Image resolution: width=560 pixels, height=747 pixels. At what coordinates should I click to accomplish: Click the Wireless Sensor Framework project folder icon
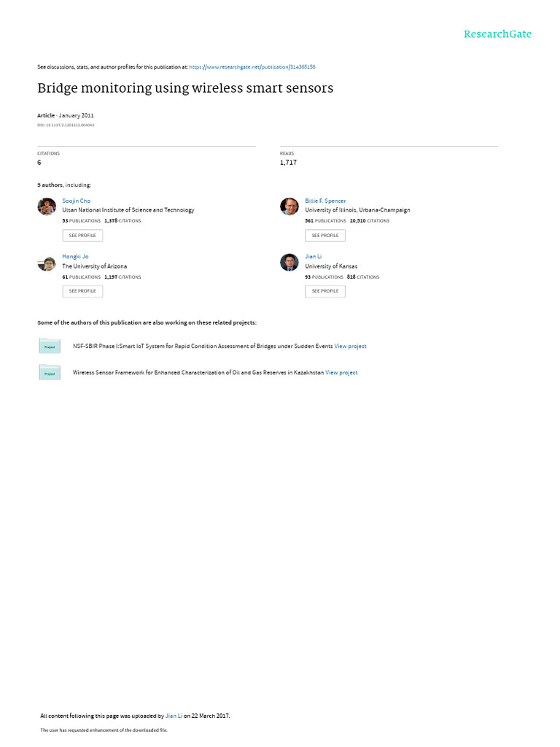pyautogui.click(x=50, y=372)
